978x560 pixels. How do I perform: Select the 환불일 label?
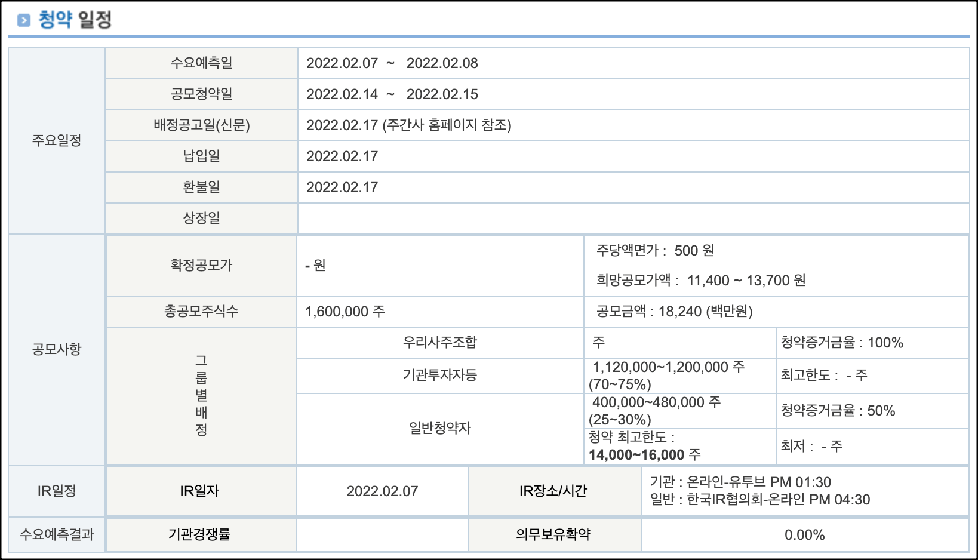coord(202,187)
